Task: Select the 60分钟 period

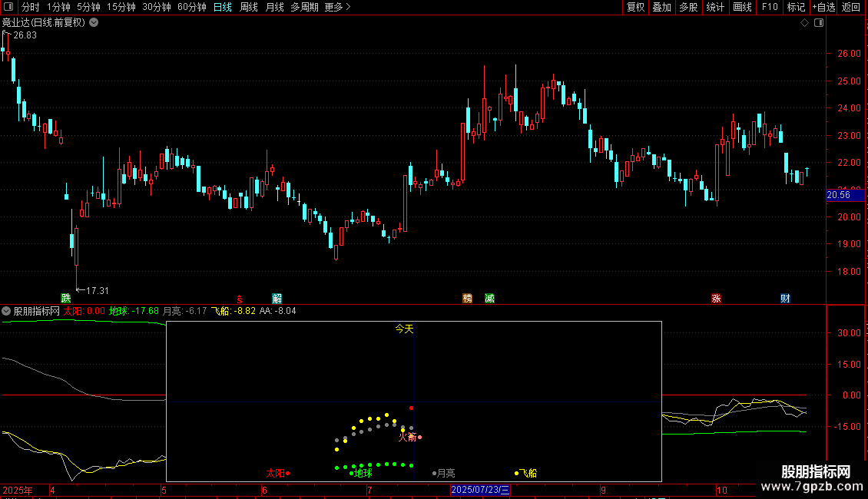Action: 191,7
